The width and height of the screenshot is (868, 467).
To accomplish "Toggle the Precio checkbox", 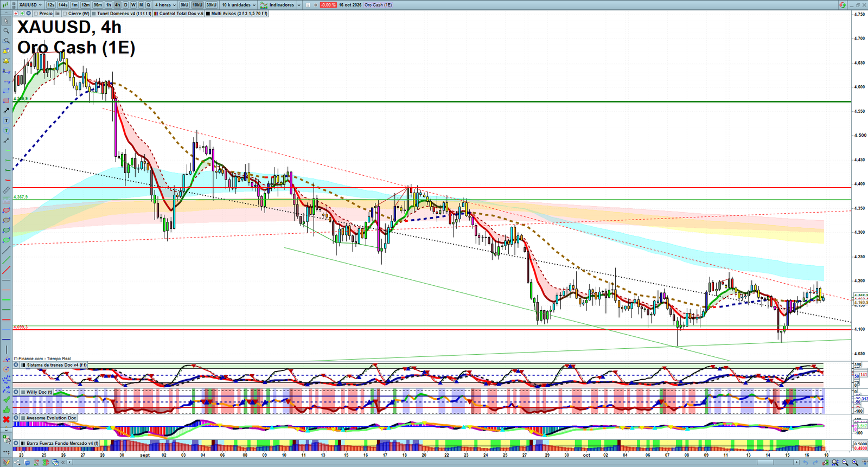I will point(36,14).
